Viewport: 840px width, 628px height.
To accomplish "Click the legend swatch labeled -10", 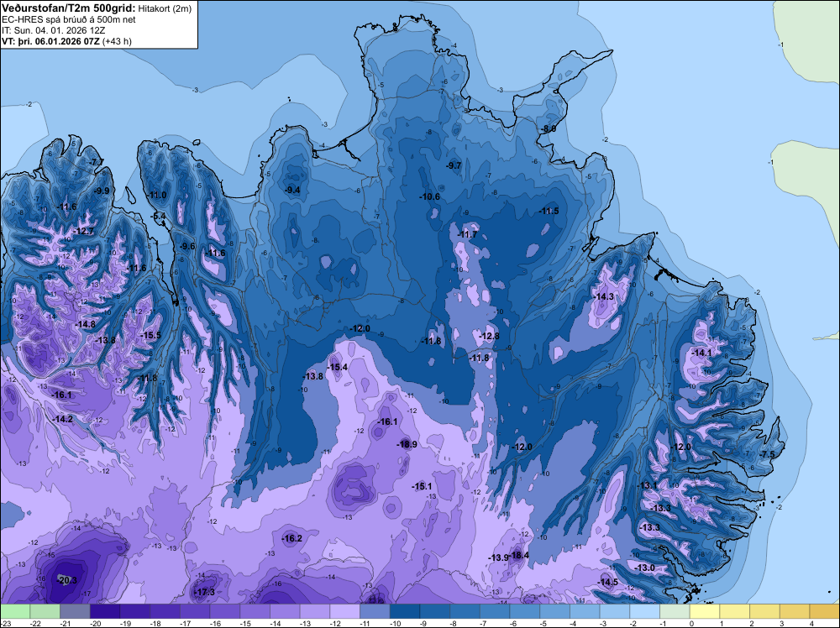I will pyautogui.click(x=405, y=611).
